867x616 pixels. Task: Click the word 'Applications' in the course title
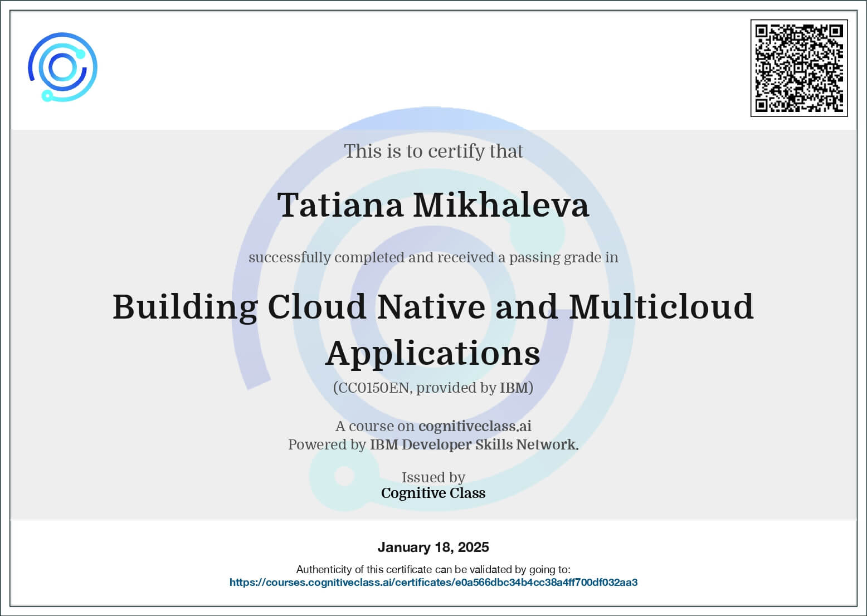pyautogui.click(x=433, y=354)
